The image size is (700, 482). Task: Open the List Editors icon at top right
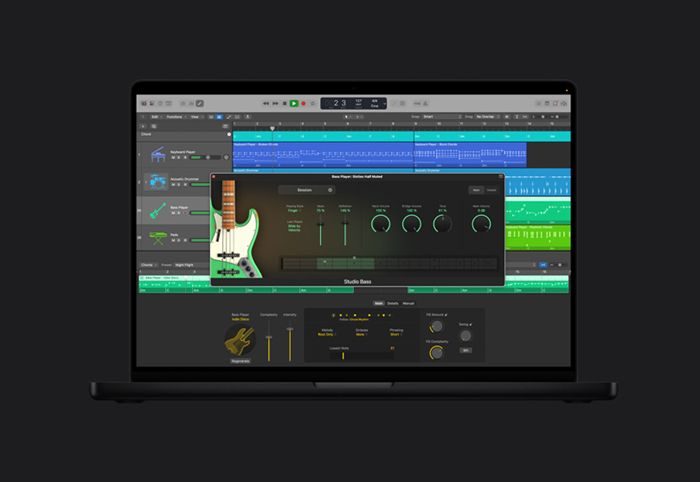[x=538, y=104]
